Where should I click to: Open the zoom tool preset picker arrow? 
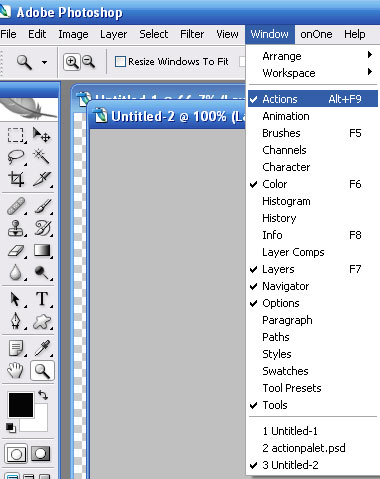(44, 62)
